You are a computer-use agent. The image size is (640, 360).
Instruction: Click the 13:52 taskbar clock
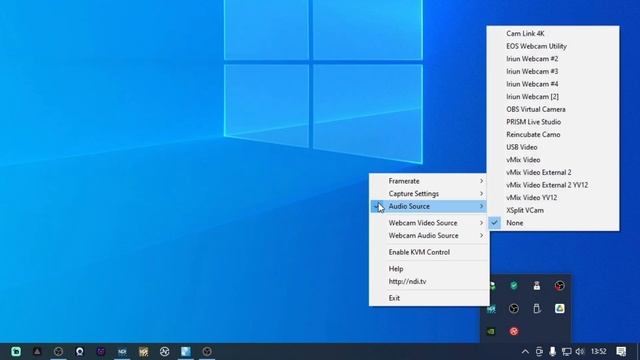[x=599, y=351]
